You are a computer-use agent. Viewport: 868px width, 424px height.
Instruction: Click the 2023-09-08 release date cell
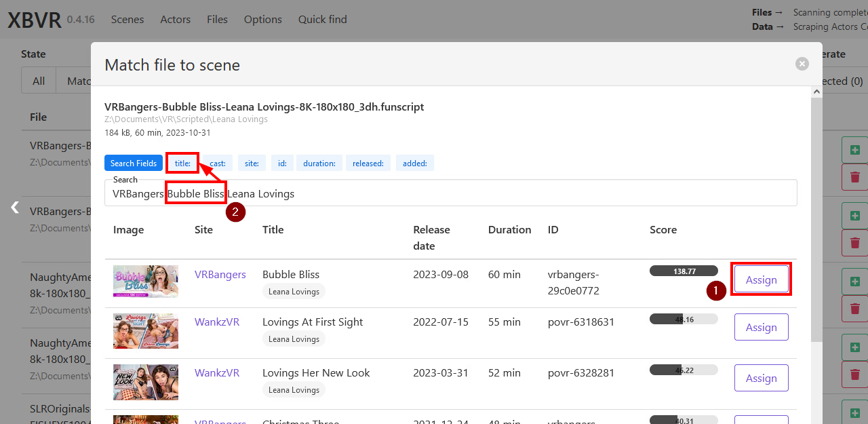tap(441, 274)
